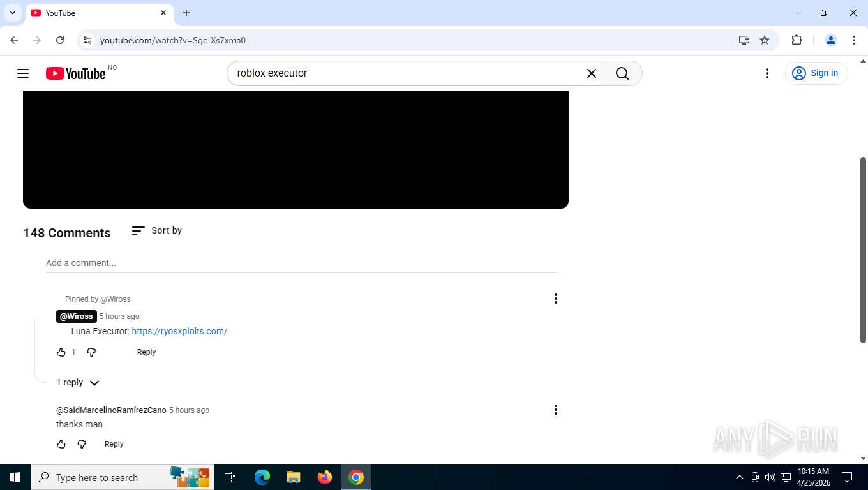
Task: Focus the Add a comment field
Action: point(302,263)
